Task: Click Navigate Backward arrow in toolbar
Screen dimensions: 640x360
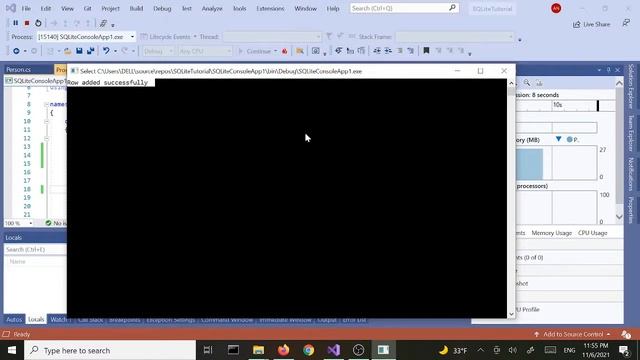Action: pos(16,51)
